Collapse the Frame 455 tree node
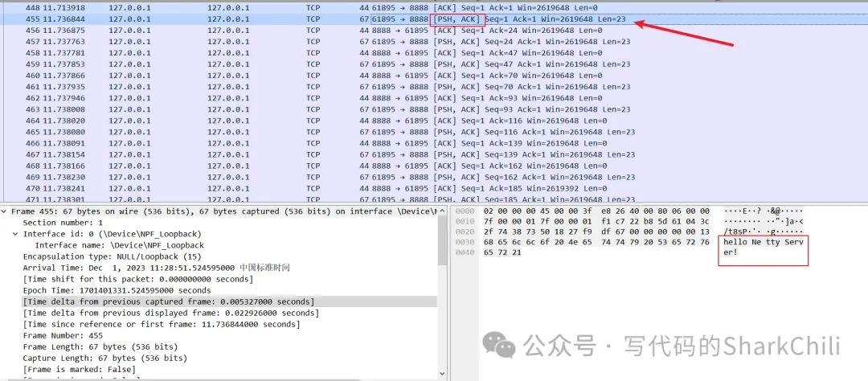Viewport: 868px width, 381px height. (5, 211)
